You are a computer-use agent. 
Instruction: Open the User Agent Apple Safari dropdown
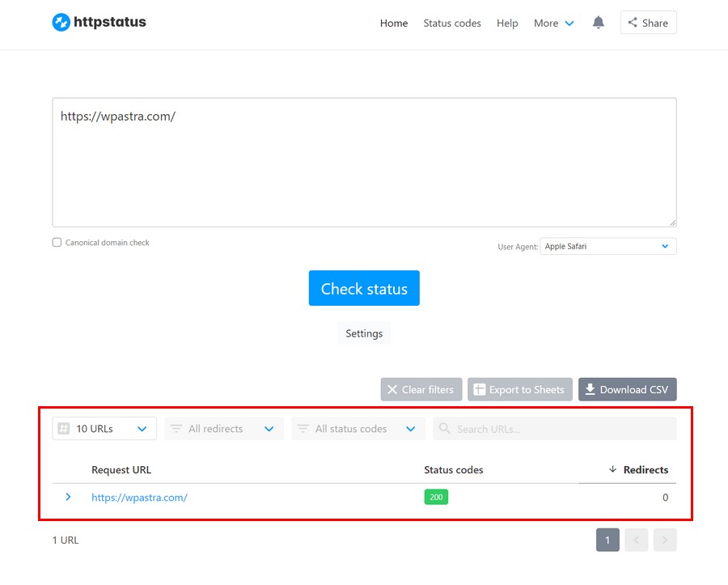(x=607, y=246)
